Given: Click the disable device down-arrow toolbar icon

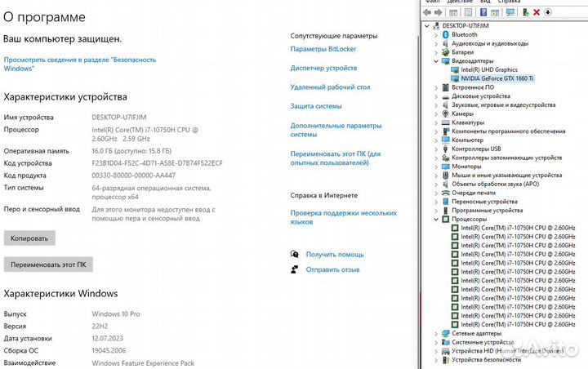Looking at the screenshot, I should point(548,12).
